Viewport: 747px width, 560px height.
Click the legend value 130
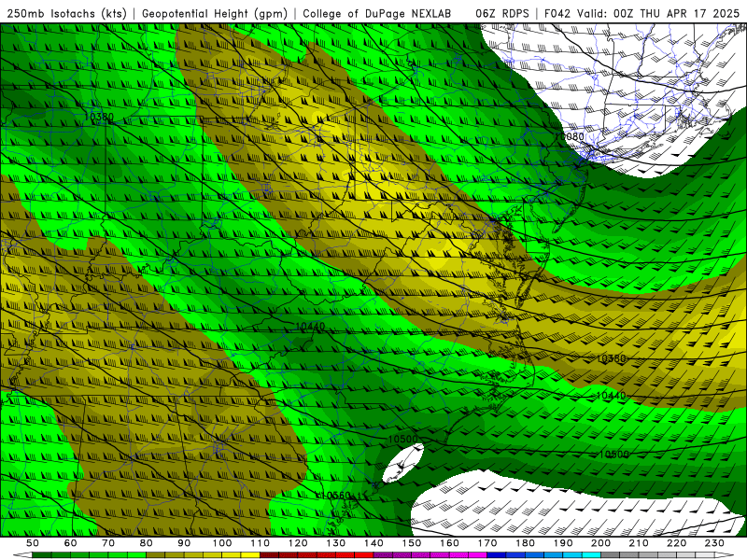(336, 543)
